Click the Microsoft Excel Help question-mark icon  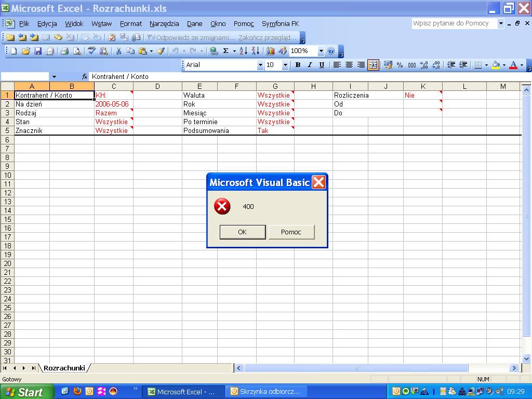click(x=331, y=51)
